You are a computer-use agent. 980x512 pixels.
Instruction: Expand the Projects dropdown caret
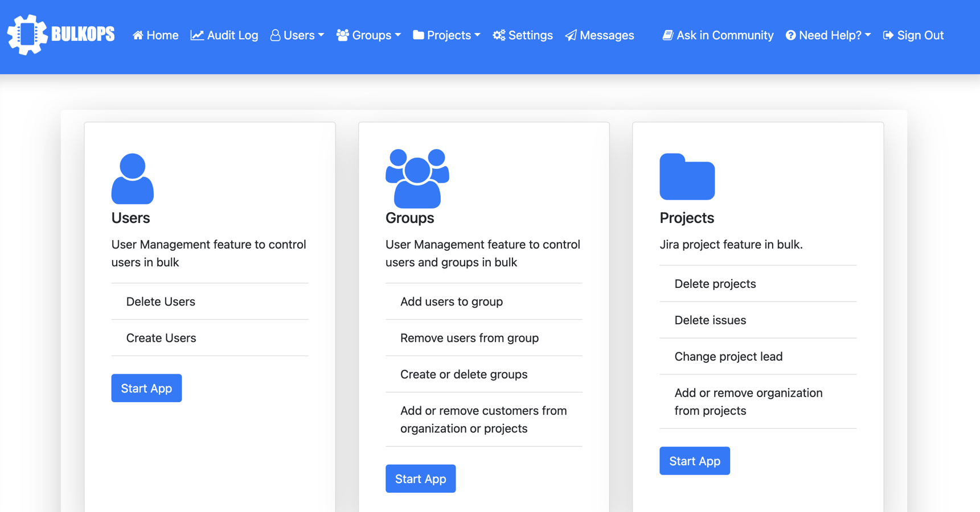click(x=478, y=35)
